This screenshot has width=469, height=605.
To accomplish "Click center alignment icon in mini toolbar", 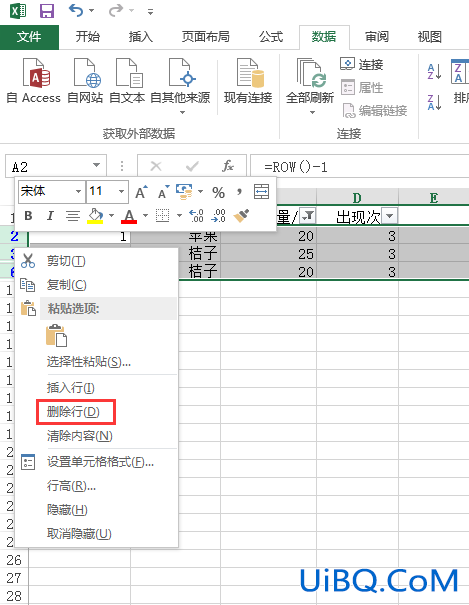I will (x=73, y=216).
